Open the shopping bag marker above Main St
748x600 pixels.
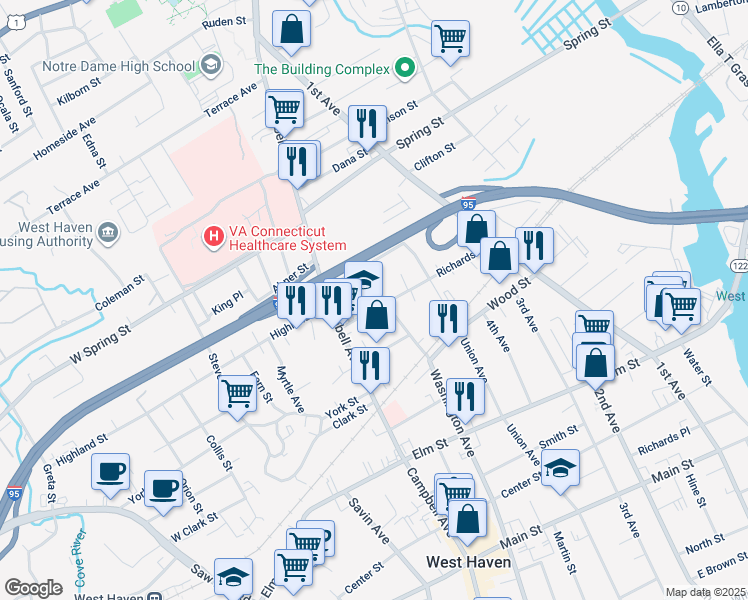coord(468,521)
